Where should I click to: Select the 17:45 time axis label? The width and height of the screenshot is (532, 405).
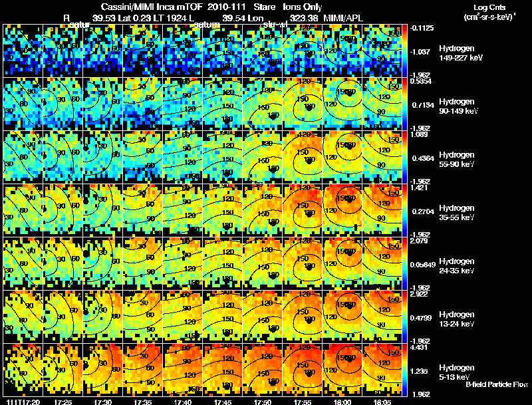click(x=223, y=402)
